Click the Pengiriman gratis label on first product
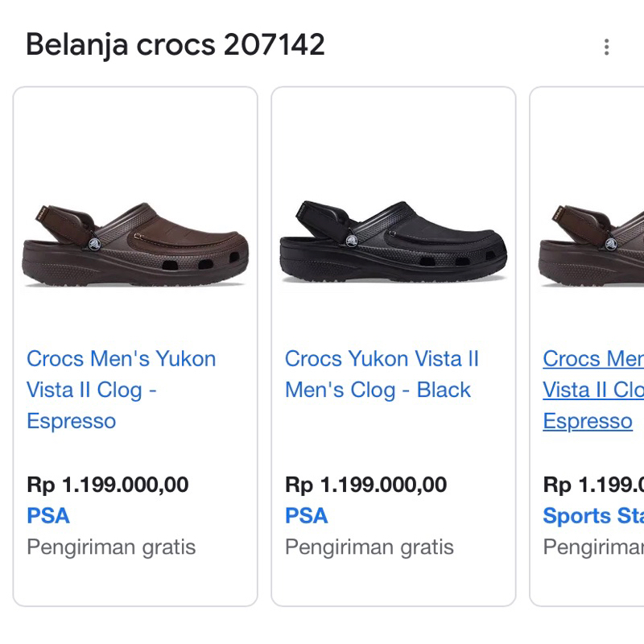The height and width of the screenshot is (644, 644). click(x=112, y=547)
